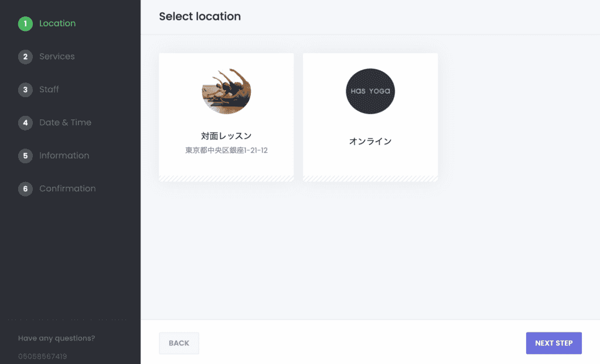Click the step 5 number circle

click(x=25, y=156)
